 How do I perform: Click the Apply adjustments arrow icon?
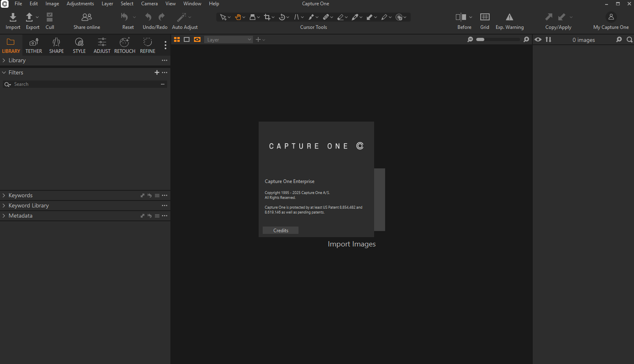click(562, 17)
